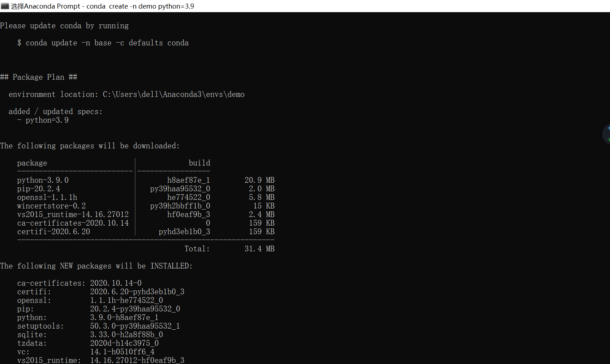Click the "package" column header

click(x=32, y=163)
